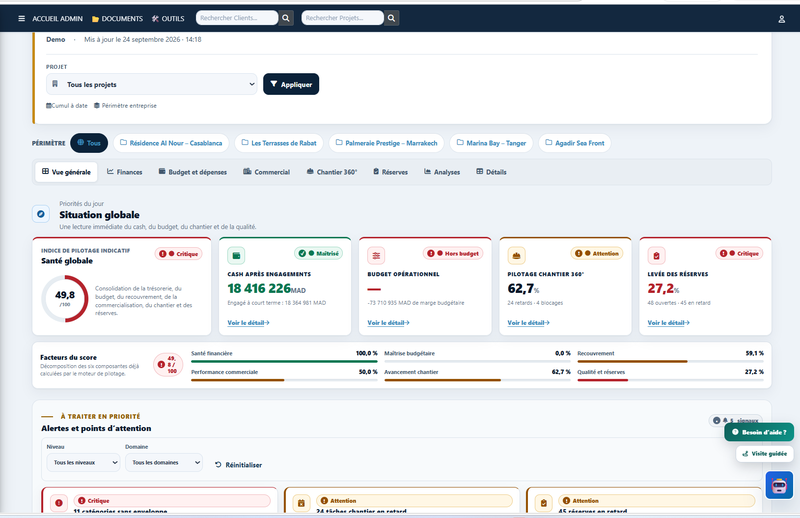Open the hamburger menu icon
This screenshot has height=518, width=800.
click(x=21, y=18)
